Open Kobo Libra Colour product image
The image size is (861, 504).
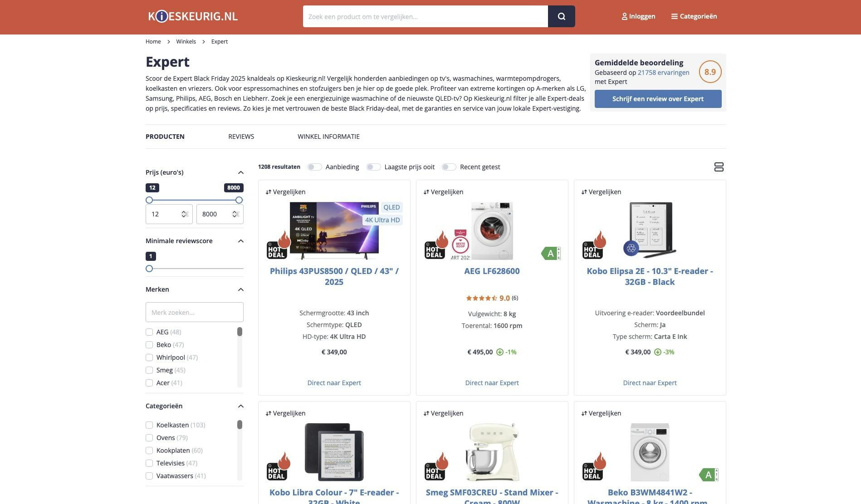click(334, 452)
